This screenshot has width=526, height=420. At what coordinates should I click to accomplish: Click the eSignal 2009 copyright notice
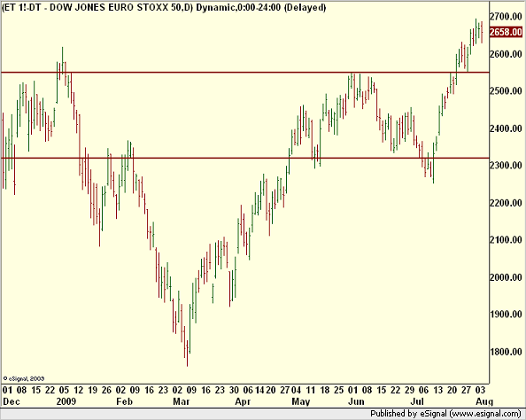pos(24,378)
